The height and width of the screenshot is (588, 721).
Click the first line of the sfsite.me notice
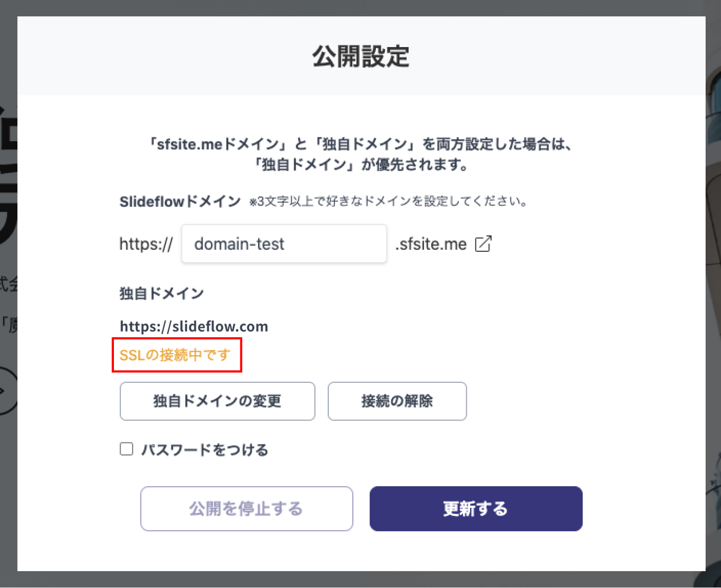(x=360, y=144)
